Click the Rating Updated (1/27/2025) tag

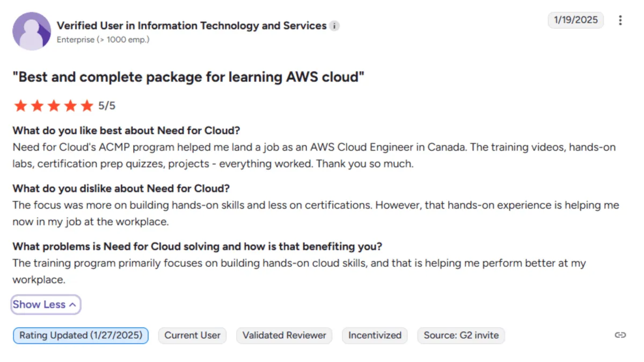point(80,336)
